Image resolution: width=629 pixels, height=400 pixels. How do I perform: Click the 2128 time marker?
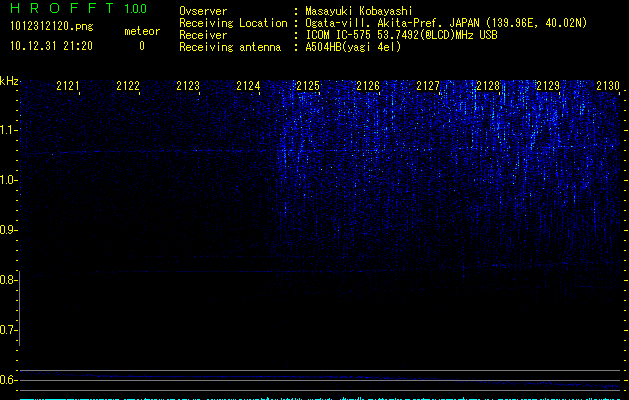(x=488, y=86)
